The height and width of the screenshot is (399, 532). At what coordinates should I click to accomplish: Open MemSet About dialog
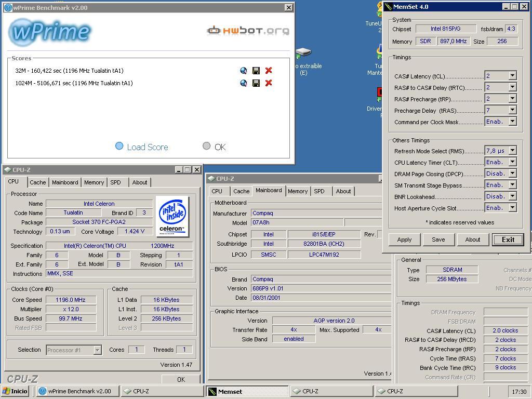473,240
